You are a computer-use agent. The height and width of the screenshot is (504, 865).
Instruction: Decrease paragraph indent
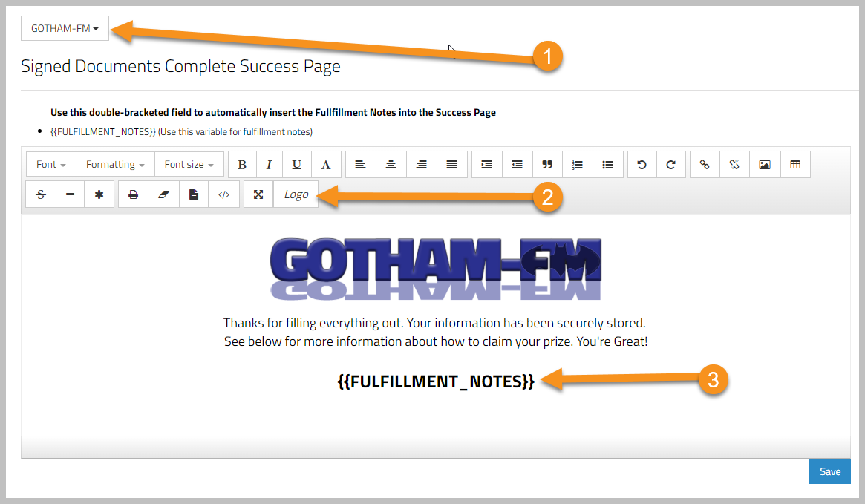click(x=518, y=164)
